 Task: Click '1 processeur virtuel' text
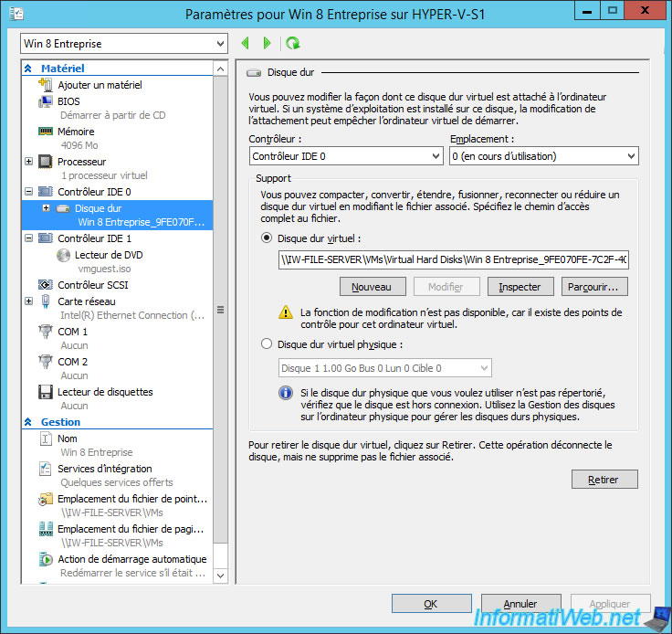(x=104, y=175)
